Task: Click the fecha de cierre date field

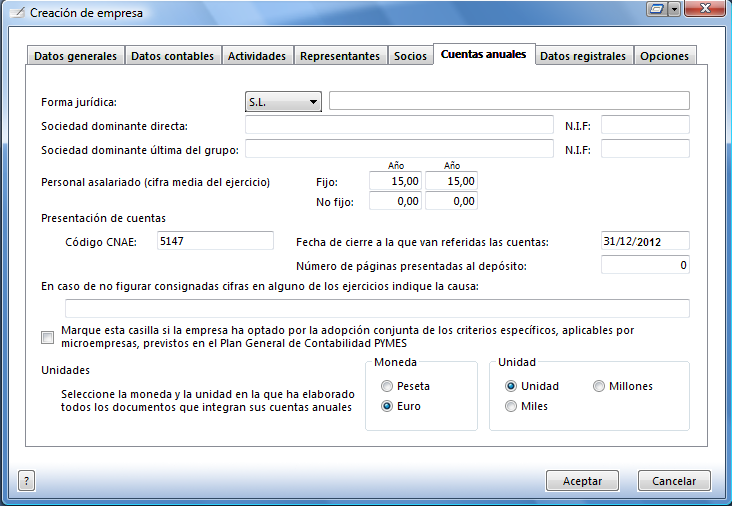Action: (645, 241)
